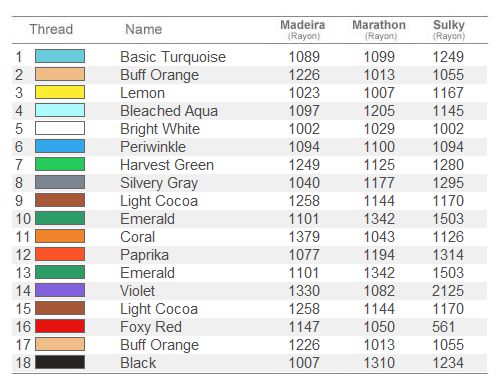This screenshot has height=384, width=500.
Task: Select the Silvery Gray swatch
Action: tap(60, 182)
